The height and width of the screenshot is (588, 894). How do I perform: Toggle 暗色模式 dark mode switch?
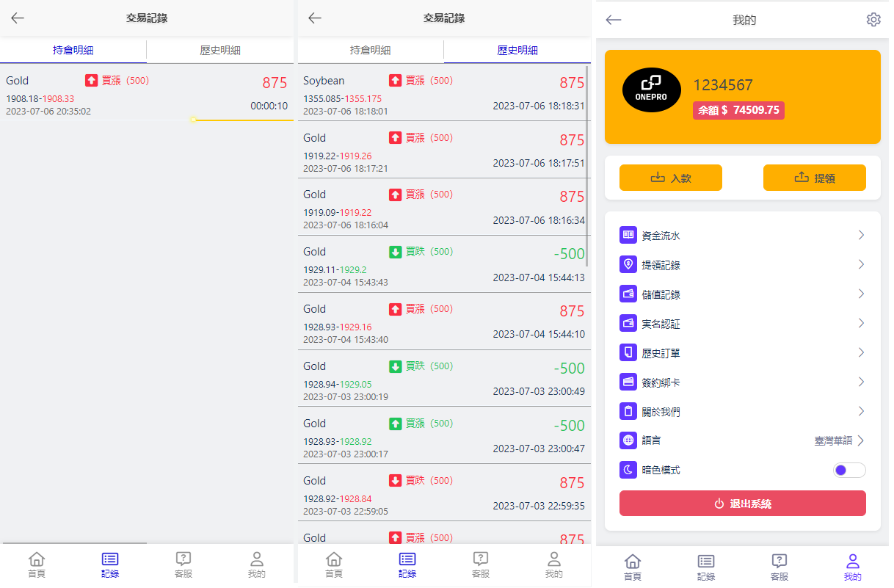click(849, 470)
